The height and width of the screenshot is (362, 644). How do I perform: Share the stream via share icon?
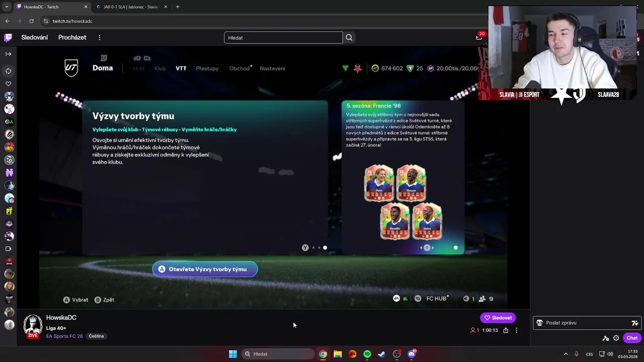click(x=506, y=330)
